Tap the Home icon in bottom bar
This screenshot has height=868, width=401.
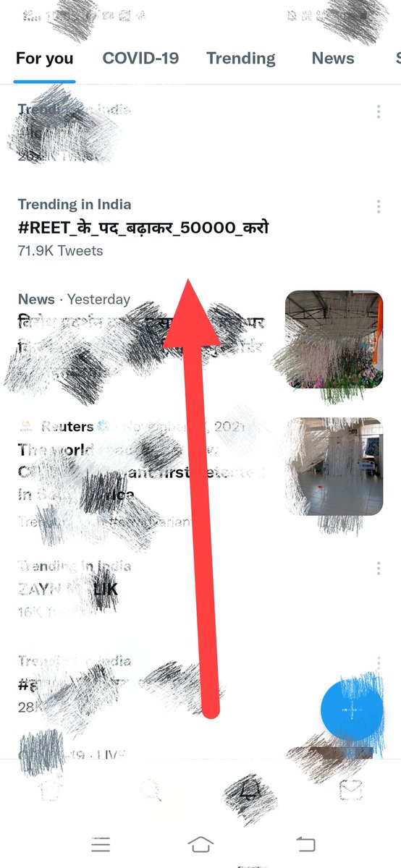pyautogui.click(x=50, y=791)
